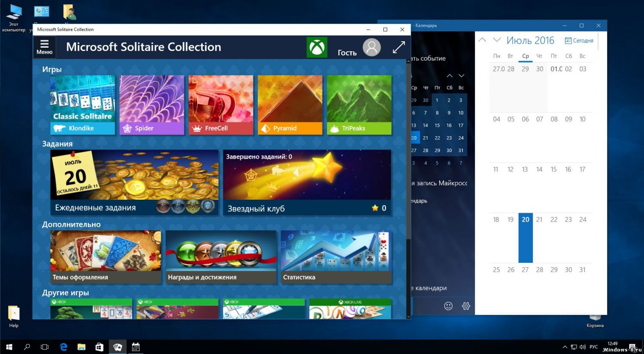644x354 pixels.
Task: Select day 08 in the Calendar grid
Action: 554,137
